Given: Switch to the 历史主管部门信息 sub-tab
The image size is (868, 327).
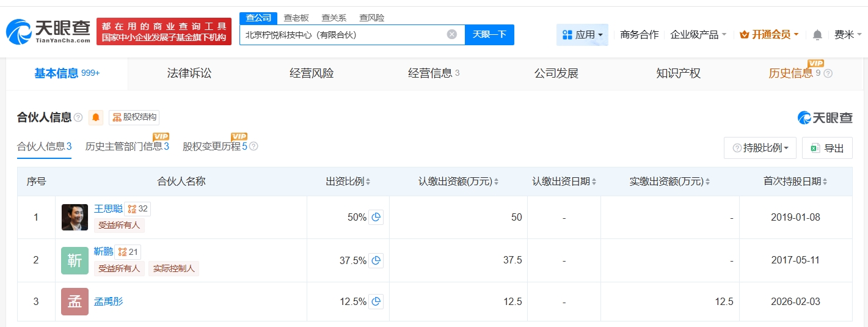Looking at the screenshot, I should (x=126, y=147).
